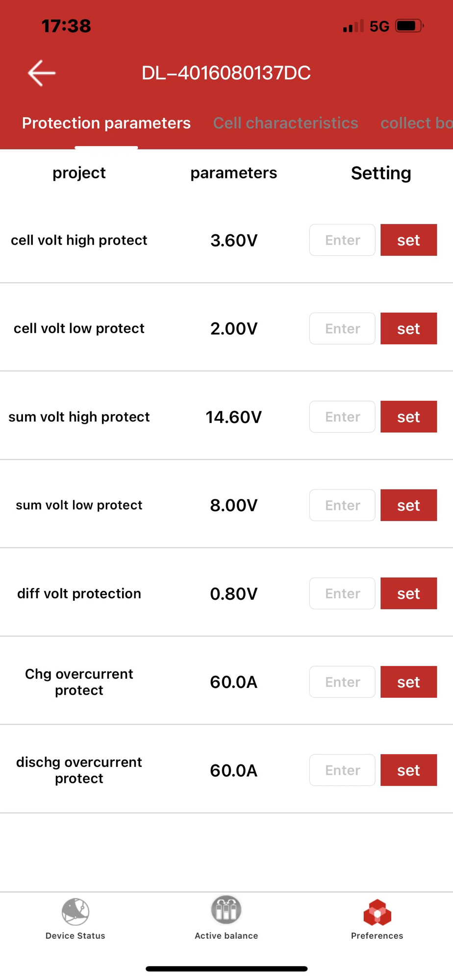
Task: Switch to the Cell characteristics tab
Action: click(x=285, y=123)
